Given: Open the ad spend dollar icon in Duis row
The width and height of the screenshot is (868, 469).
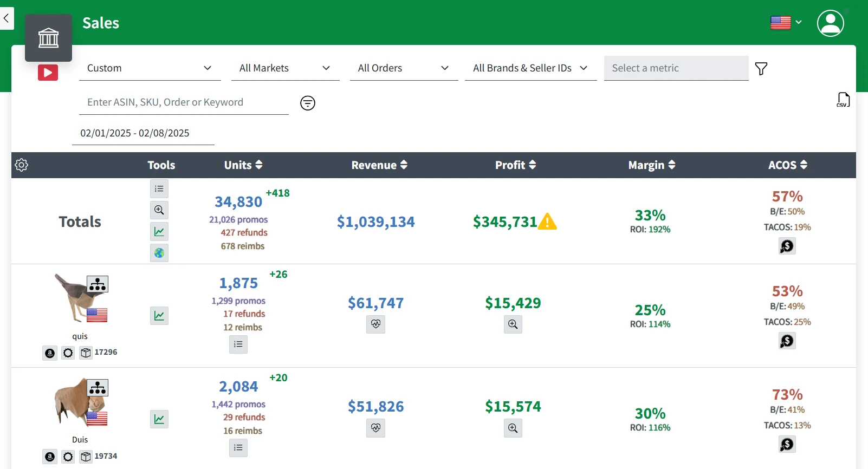Looking at the screenshot, I should (787, 445).
